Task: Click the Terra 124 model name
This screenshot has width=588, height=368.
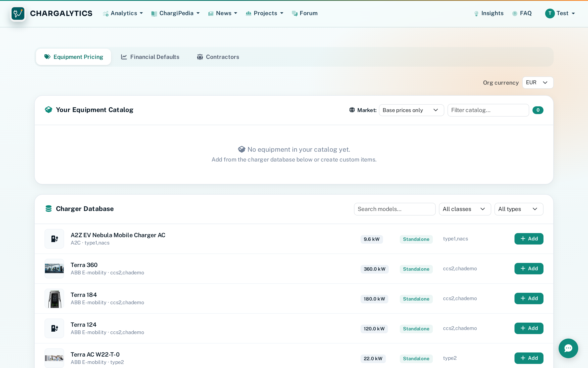Action: click(83, 325)
